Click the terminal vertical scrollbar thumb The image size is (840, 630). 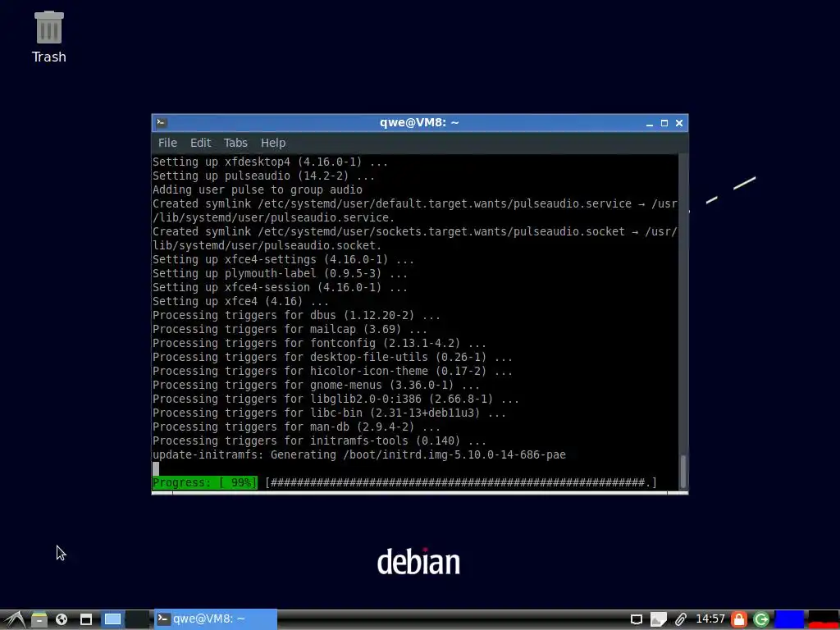(x=683, y=471)
